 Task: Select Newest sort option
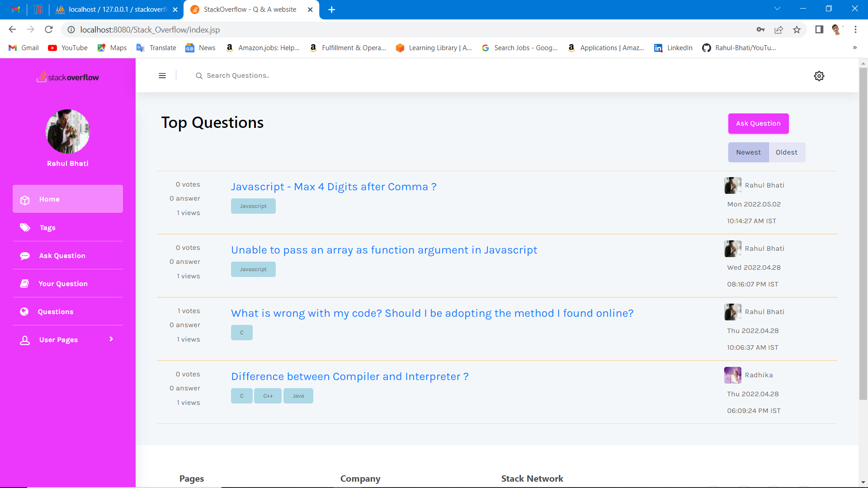click(x=748, y=152)
